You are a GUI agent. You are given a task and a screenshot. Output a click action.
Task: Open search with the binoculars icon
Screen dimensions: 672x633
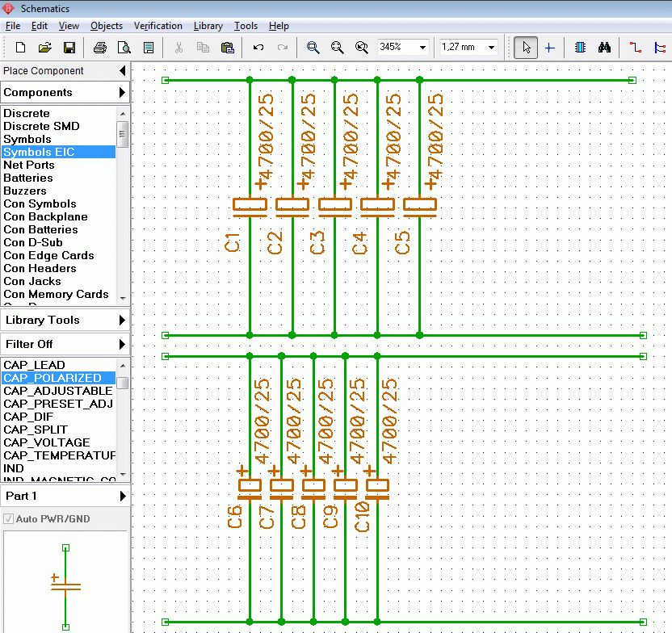pyautogui.click(x=604, y=48)
